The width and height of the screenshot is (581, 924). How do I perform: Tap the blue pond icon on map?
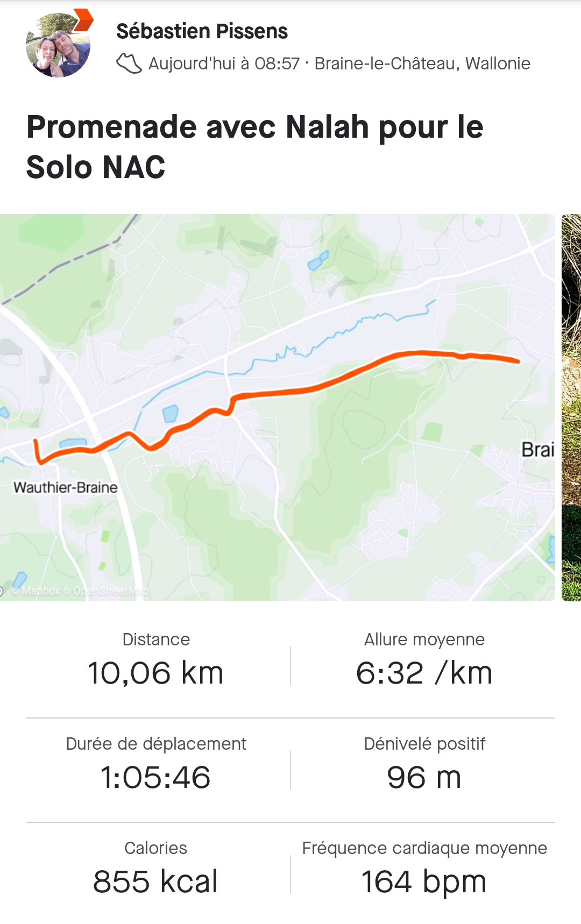[171, 414]
